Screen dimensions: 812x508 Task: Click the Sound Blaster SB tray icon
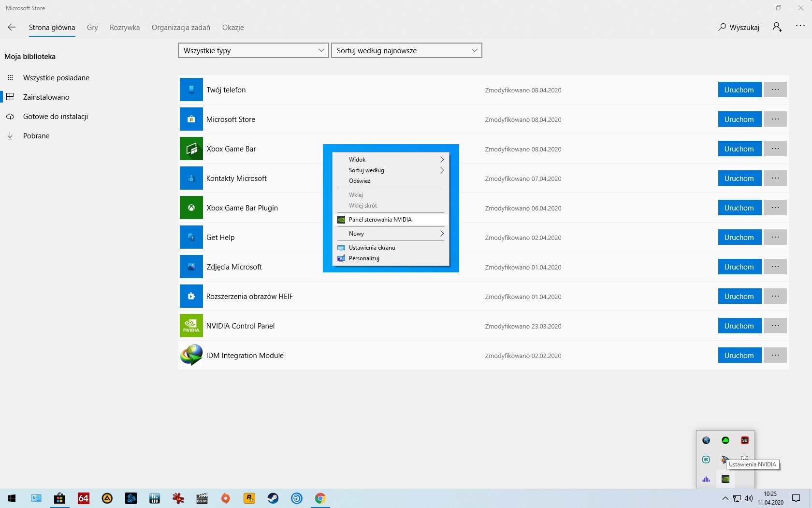point(745,440)
